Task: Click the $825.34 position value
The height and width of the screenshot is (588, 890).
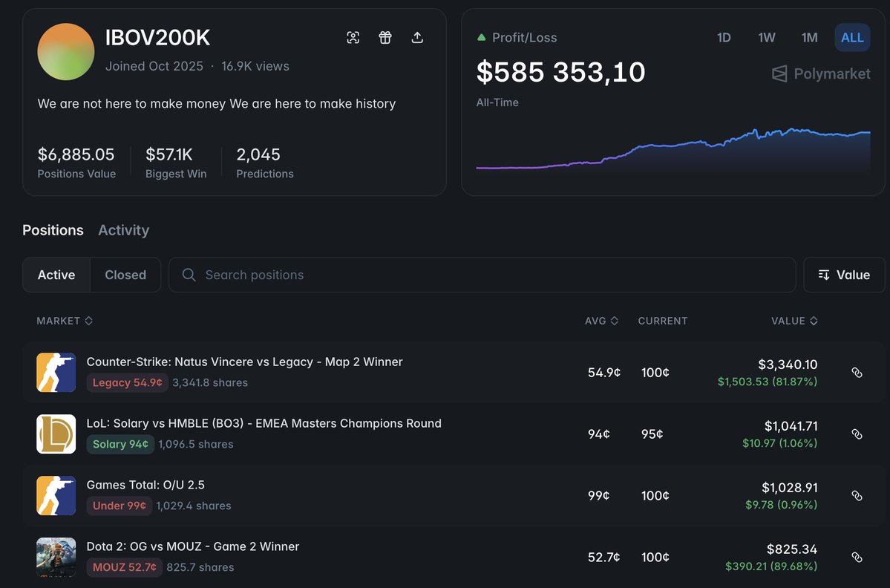Action: [x=792, y=549]
